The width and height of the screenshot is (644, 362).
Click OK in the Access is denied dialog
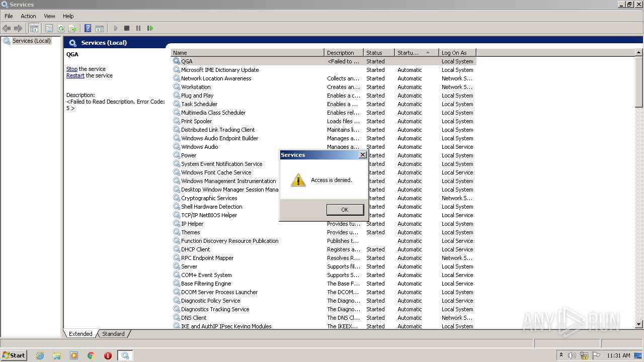coord(345,210)
